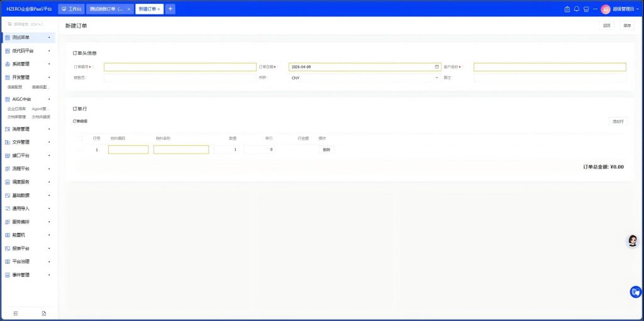Click the 保存 button
This screenshot has height=321, width=644.
(626, 26)
